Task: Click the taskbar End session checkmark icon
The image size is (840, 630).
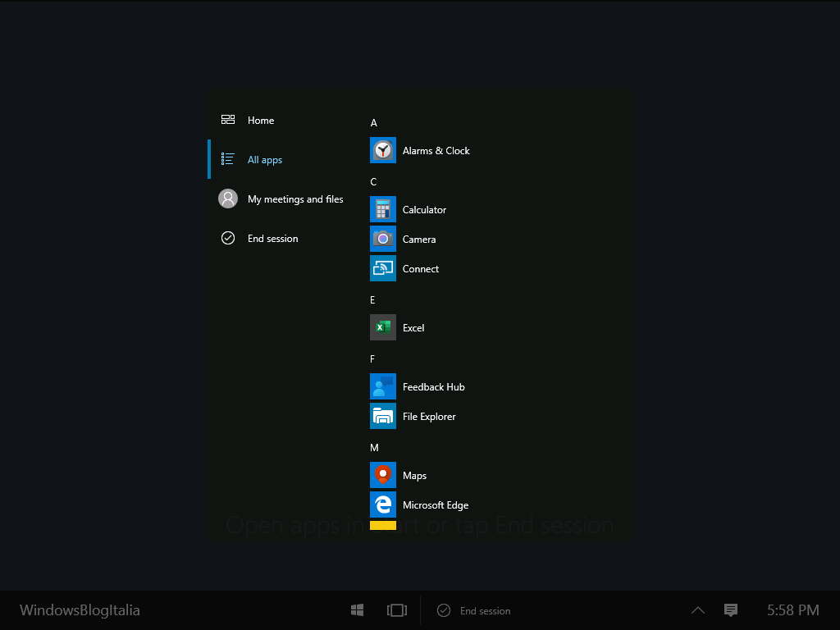Action: click(444, 610)
